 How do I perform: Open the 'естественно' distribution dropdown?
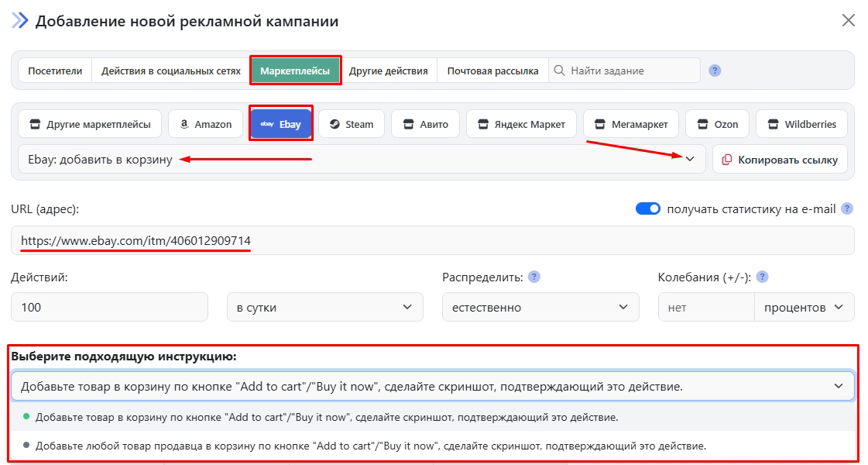(x=540, y=307)
